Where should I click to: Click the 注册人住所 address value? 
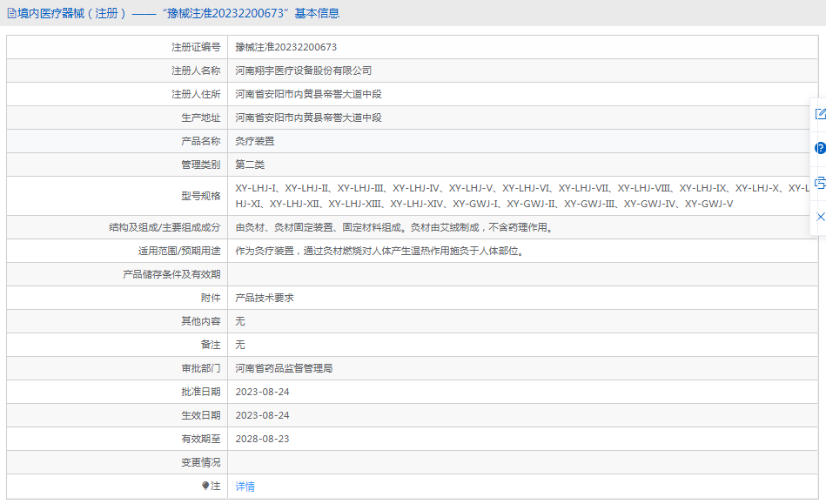[308, 94]
